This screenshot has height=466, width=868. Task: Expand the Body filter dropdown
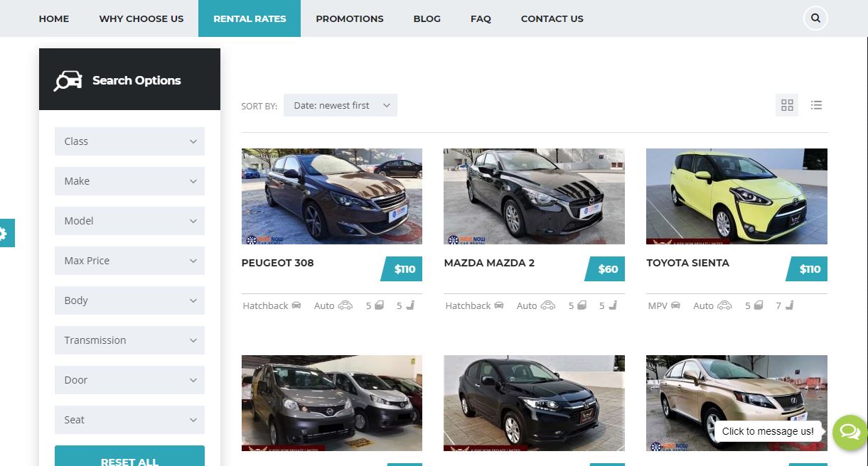129,300
